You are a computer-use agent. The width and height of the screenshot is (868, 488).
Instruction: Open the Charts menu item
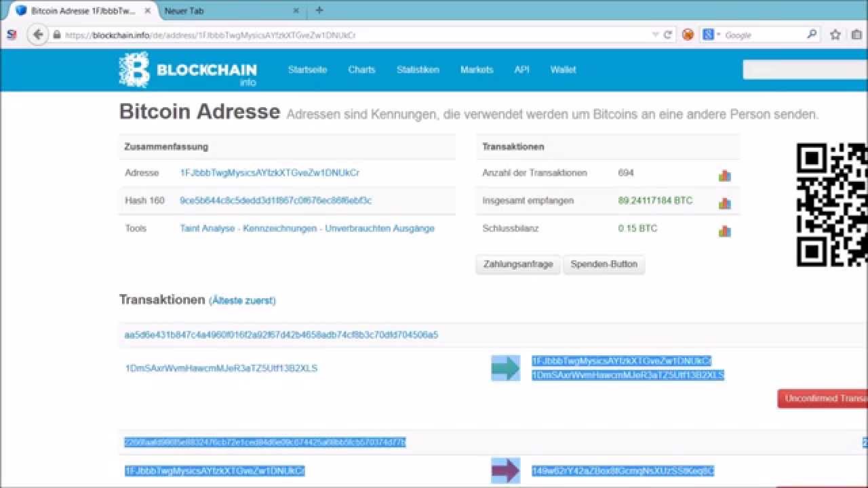361,70
